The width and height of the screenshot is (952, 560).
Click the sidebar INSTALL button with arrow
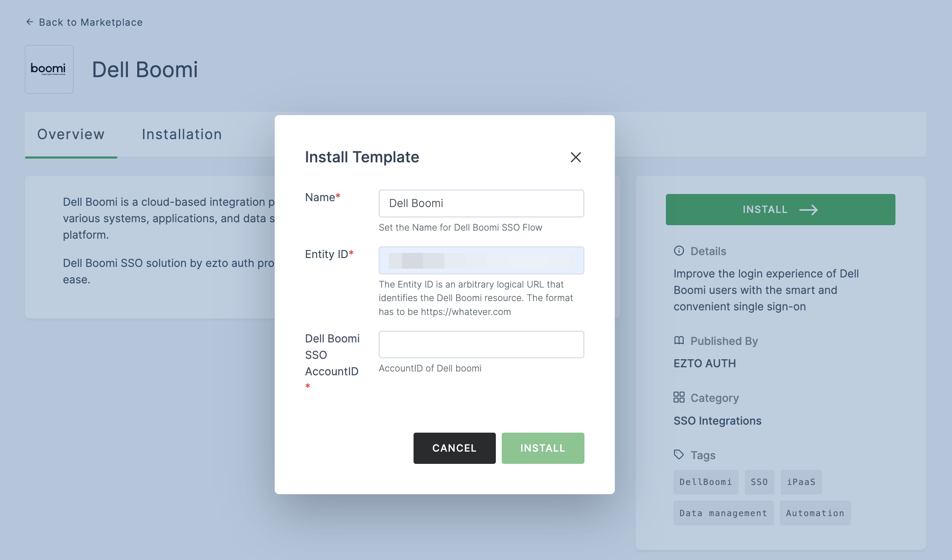(780, 210)
